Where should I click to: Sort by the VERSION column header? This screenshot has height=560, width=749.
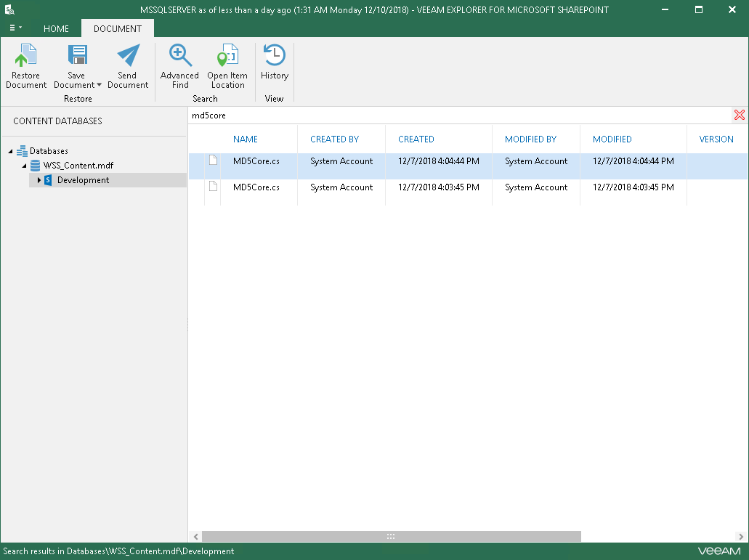pos(716,139)
